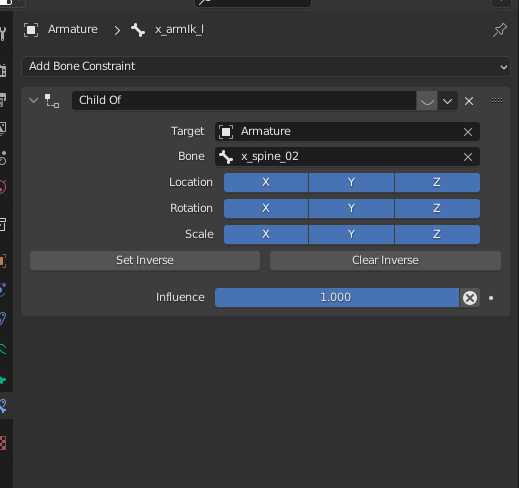Toggle Rotation Z axis
This screenshot has width=519, height=488.
(x=437, y=208)
